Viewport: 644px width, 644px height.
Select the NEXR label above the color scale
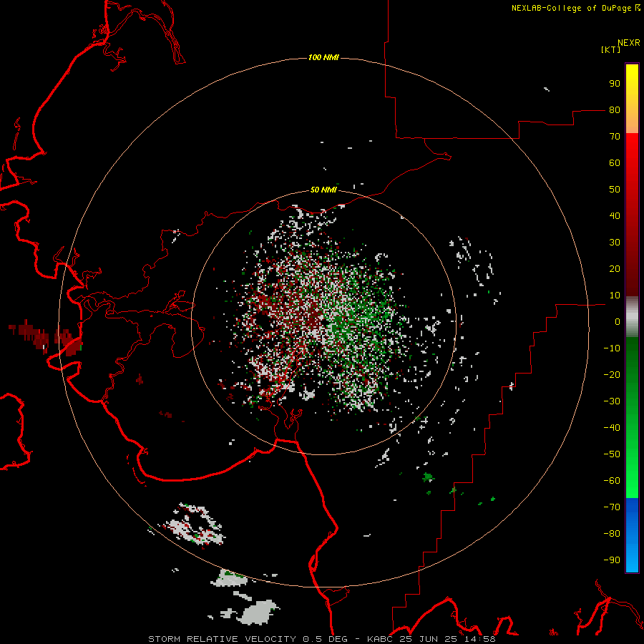tap(628, 43)
